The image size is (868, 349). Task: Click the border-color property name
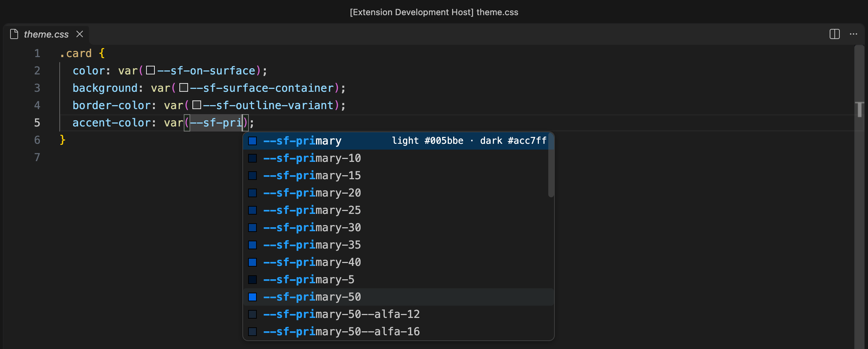pos(111,105)
